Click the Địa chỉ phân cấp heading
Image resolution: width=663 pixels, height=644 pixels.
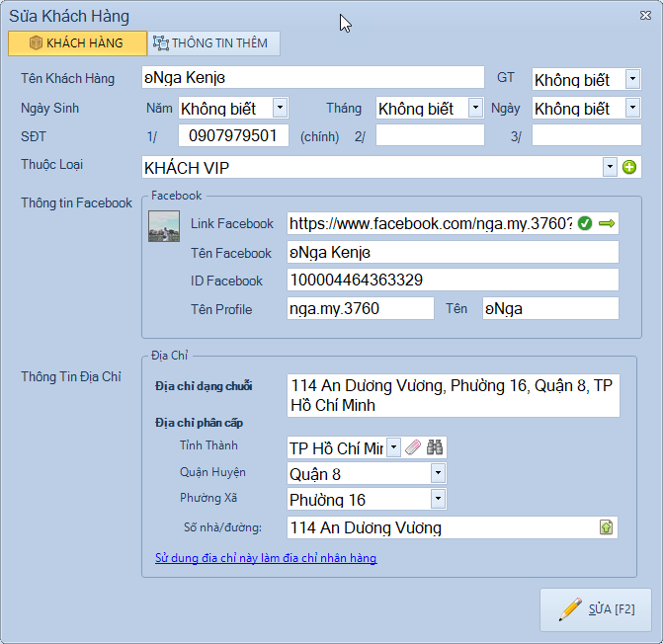pos(199,423)
